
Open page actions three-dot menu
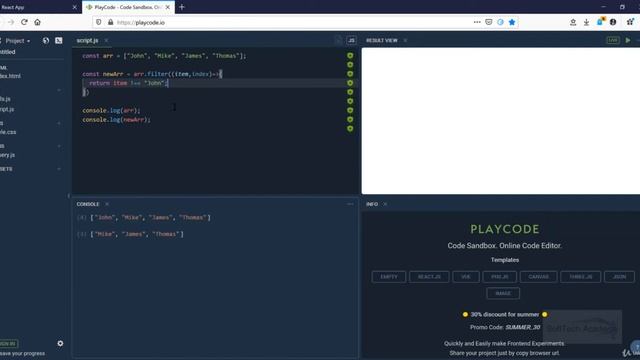[477, 22]
